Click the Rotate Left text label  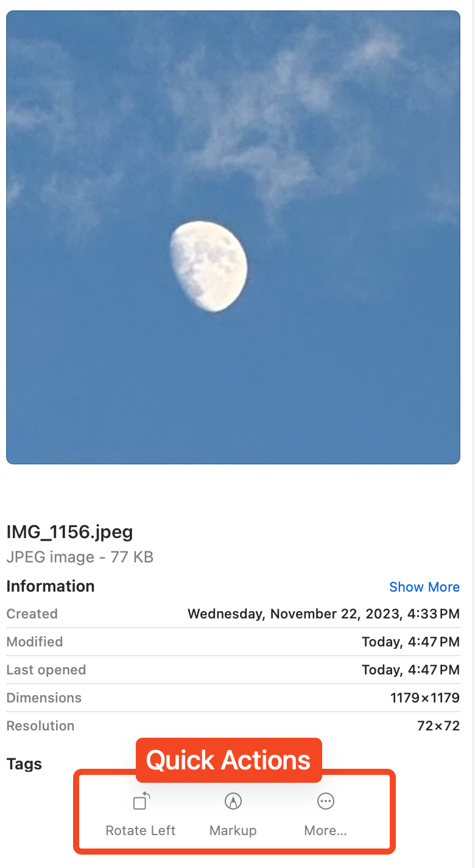(141, 830)
